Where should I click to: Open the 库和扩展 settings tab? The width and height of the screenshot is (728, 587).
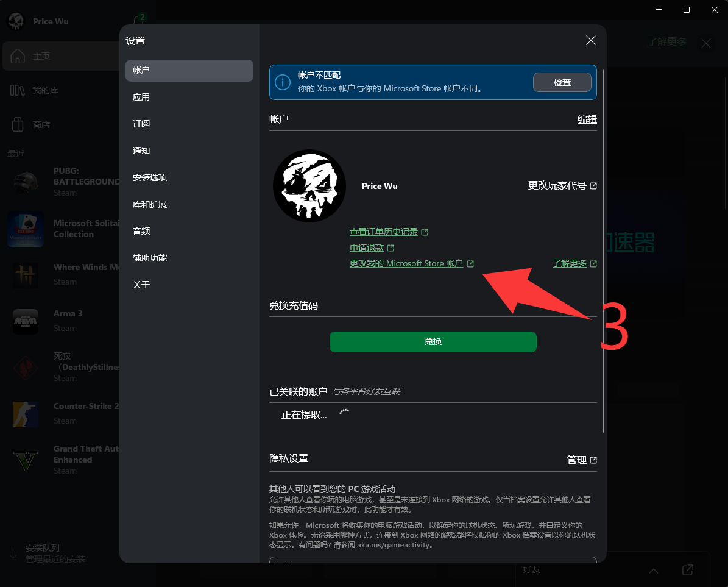tap(189, 204)
